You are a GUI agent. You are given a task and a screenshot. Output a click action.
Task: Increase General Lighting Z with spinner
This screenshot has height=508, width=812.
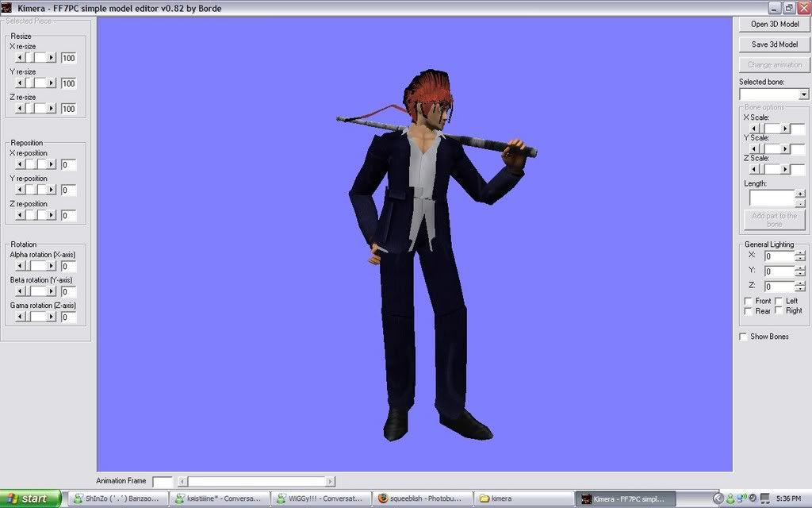pyautogui.click(x=800, y=283)
